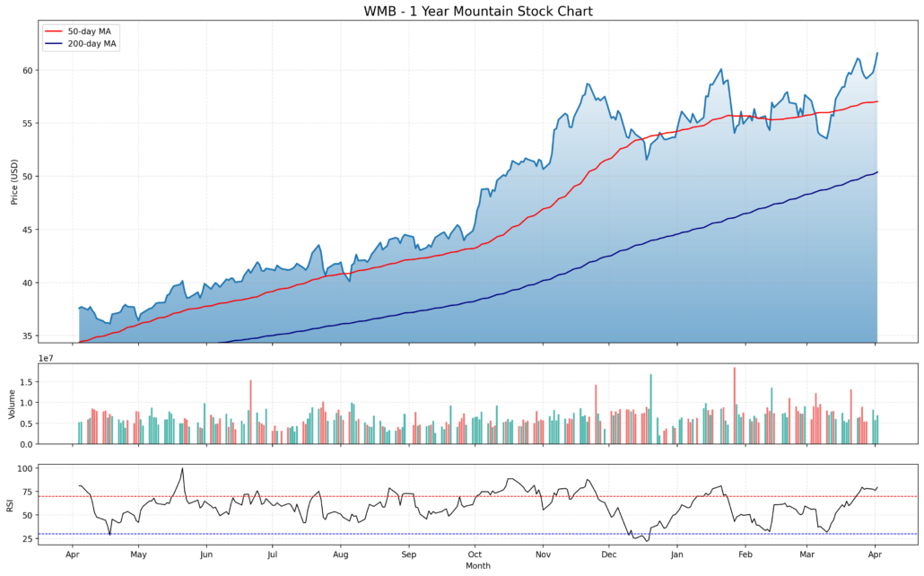Viewport: 924px width, 576px height.
Task: Click the 55 tick on the Price axis
Action: click(27, 123)
